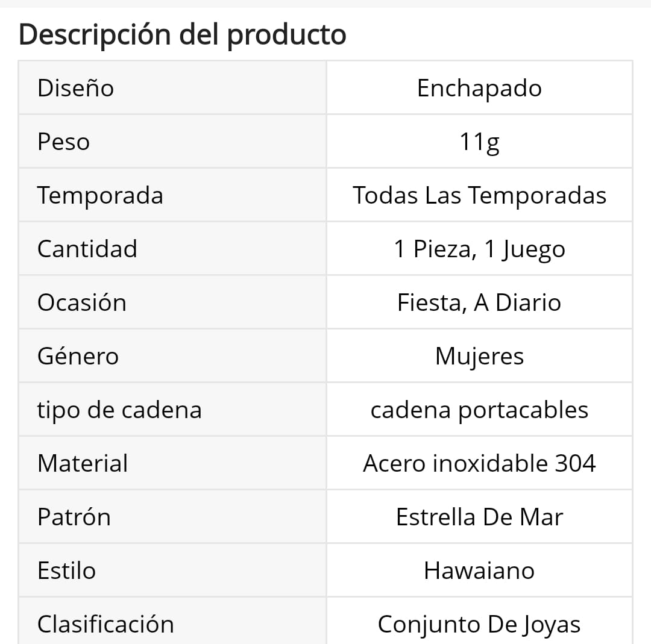Click 'cadena portacables' value

480,410
